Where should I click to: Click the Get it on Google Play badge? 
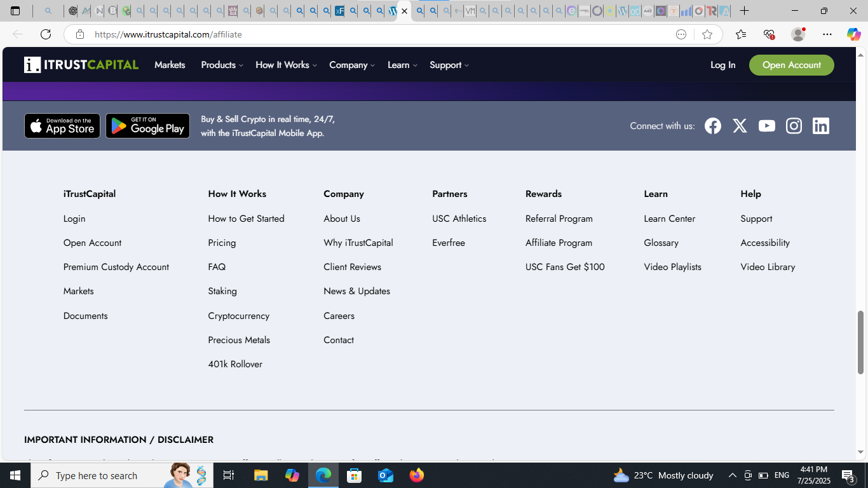tap(147, 126)
